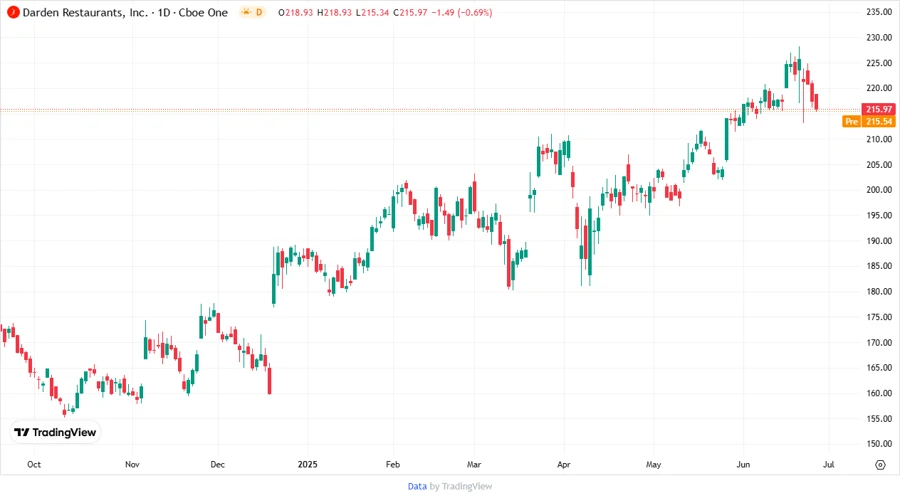Click the 185.00 price axis label
This screenshot has height=498, width=900.
point(879,266)
